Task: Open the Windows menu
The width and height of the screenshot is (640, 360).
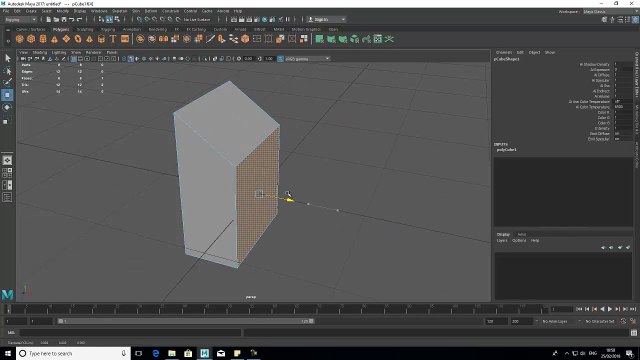Action: pos(98,11)
